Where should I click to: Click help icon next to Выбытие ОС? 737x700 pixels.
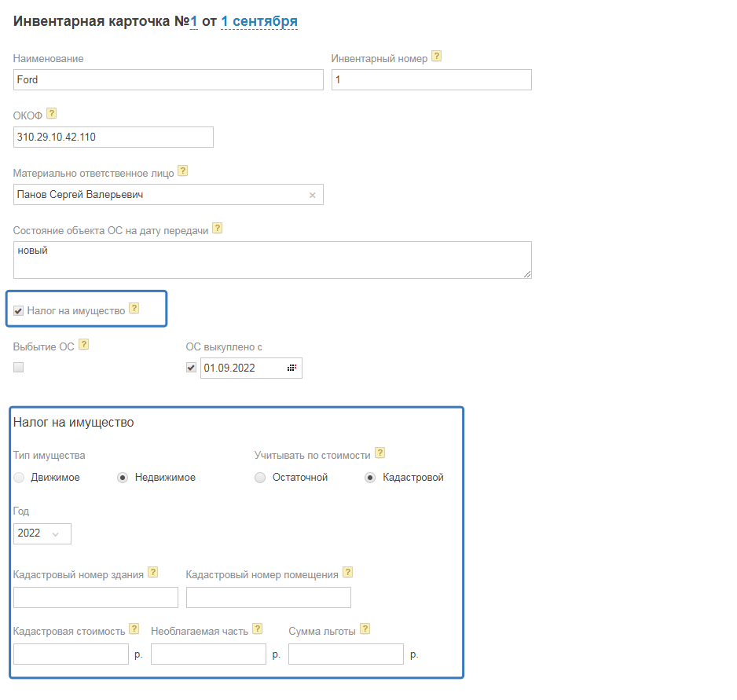click(x=84, y=344)
